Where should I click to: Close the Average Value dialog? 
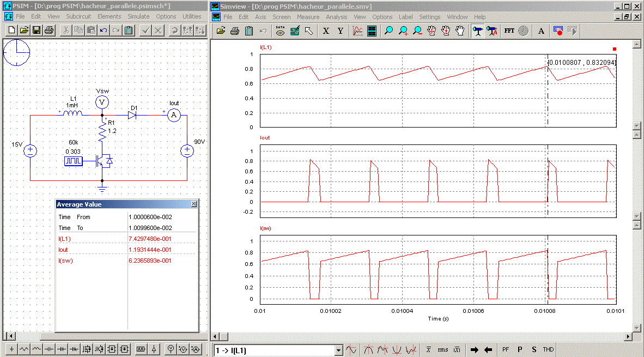(x=194, y=204)
